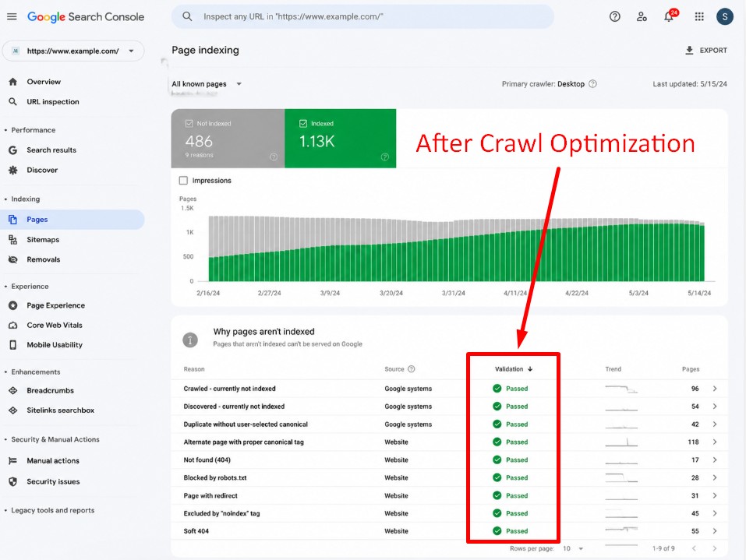Open the Crawled - currently not indexed row

(x=450, y=389)
